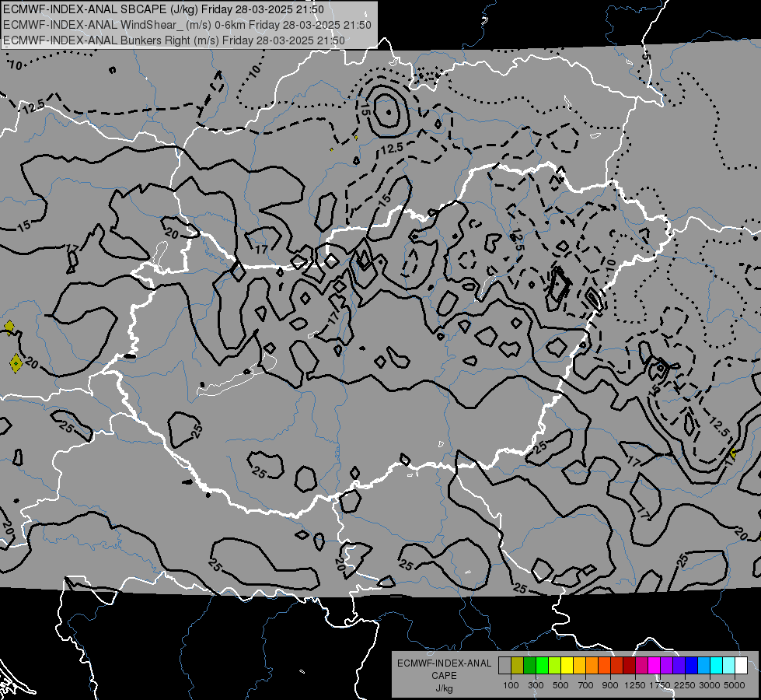Click the SBCAPE (J/kg) header line
The image size is (761, 700).
(163, 9)
